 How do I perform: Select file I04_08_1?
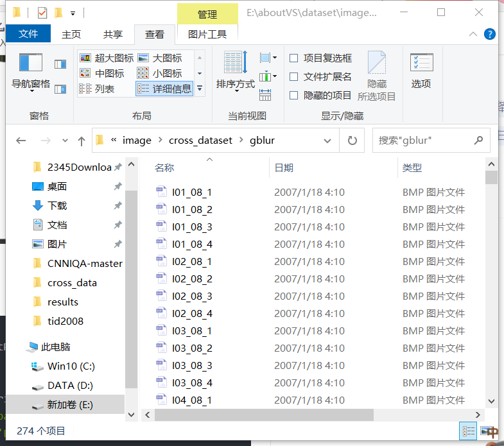[191, 400]
